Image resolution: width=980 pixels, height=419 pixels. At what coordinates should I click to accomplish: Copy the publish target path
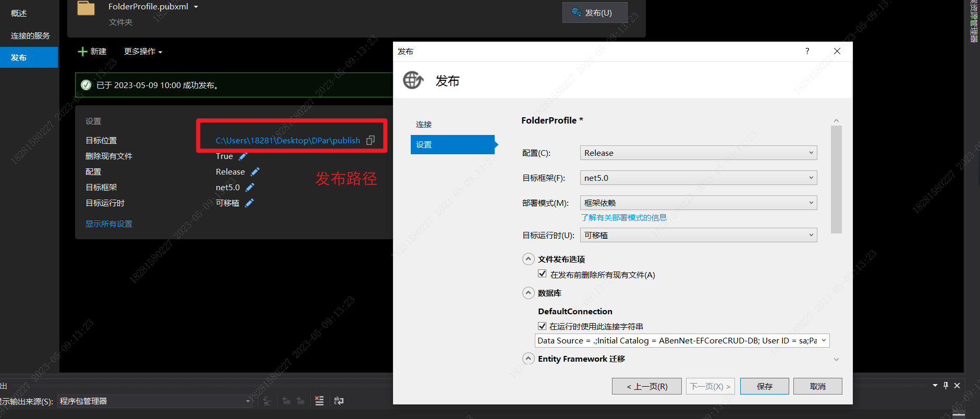click(371, 140)
